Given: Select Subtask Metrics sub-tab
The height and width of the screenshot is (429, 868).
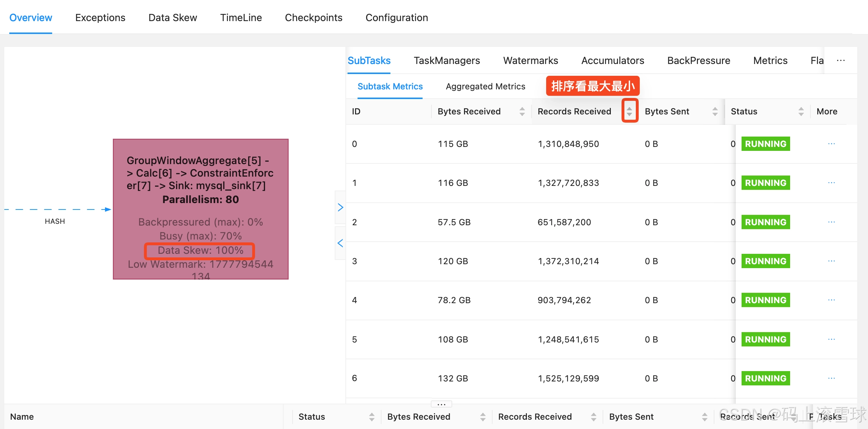Looking at the screenshot, I should tap(390, 86).
